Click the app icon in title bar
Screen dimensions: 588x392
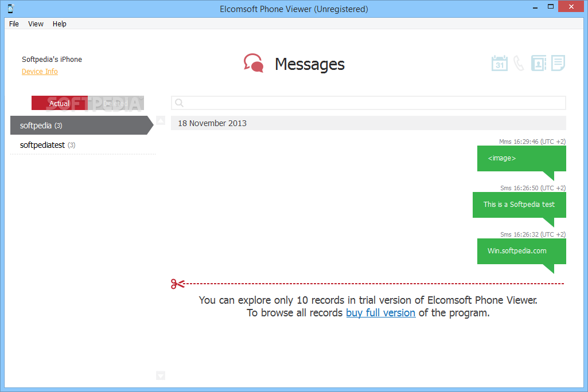[10, 8]
